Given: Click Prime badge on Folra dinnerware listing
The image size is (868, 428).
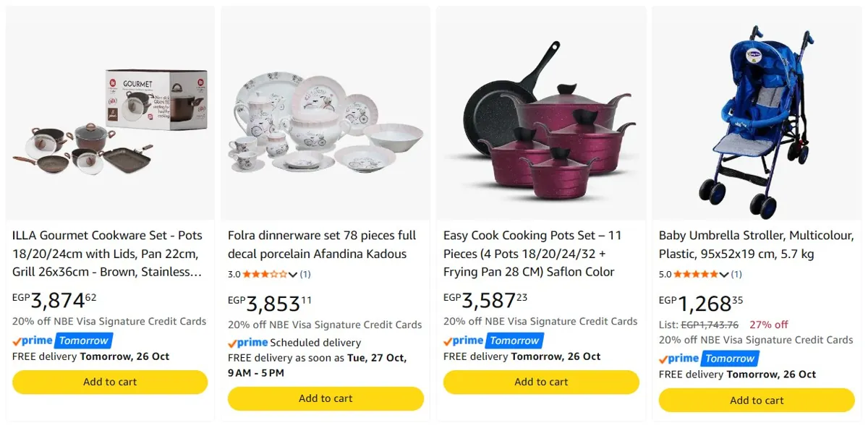Looking at the screenshot, I should coord(247,343).
